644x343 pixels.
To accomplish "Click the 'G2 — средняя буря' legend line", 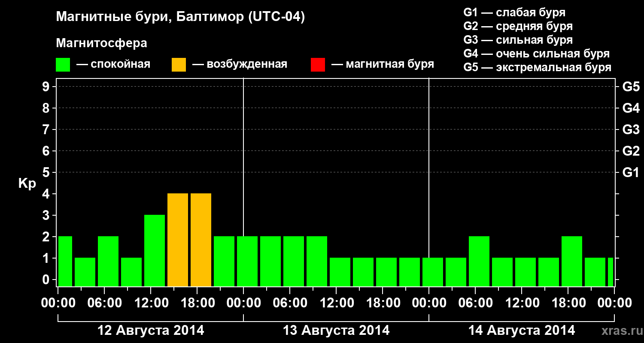I will tap(518, 26).
